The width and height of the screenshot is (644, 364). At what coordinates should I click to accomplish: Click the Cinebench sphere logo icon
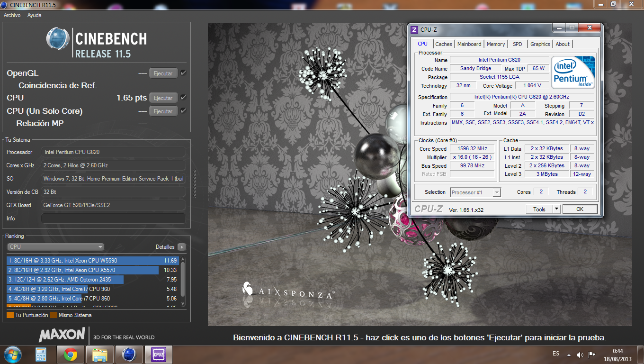58,39
